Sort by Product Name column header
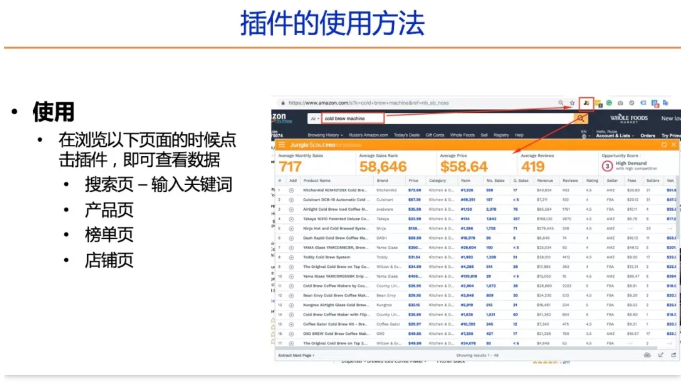The height and width of the screenshot is (385, 692). coord(317,181)
